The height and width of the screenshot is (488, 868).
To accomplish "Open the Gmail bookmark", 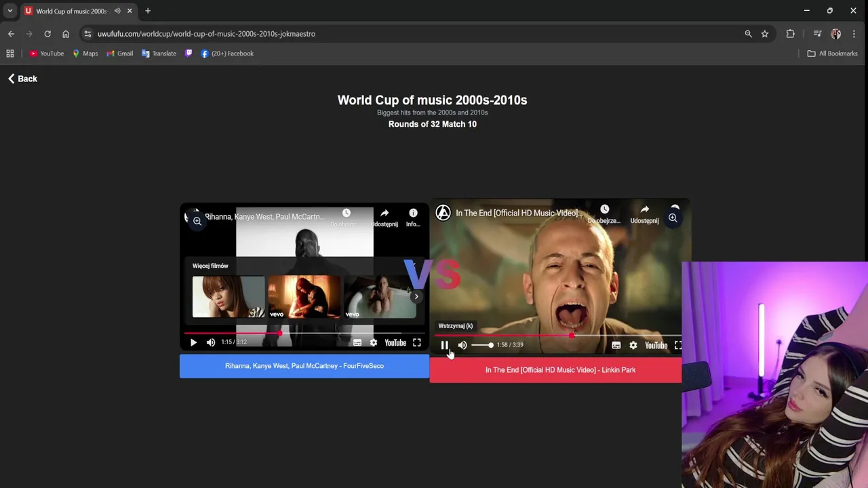I will [120, 54].
